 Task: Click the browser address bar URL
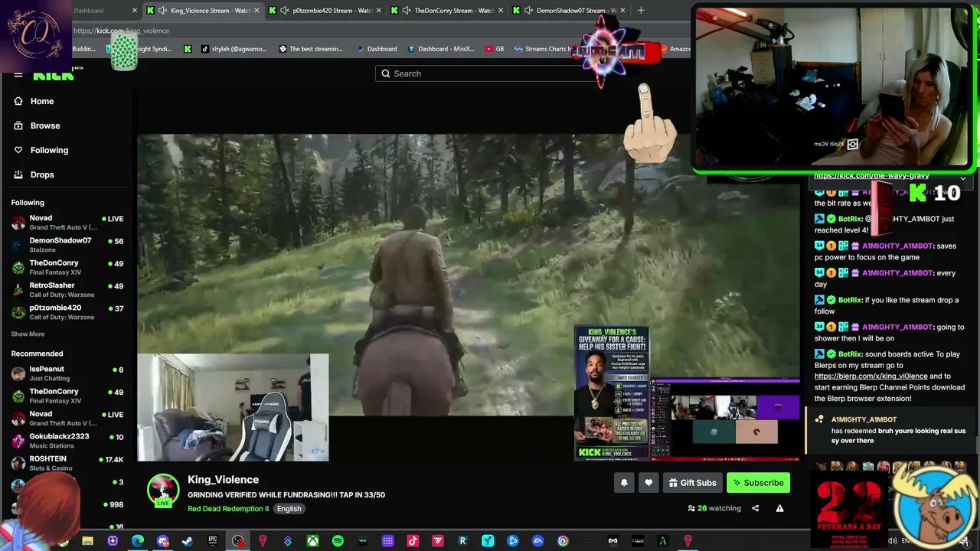121,31
